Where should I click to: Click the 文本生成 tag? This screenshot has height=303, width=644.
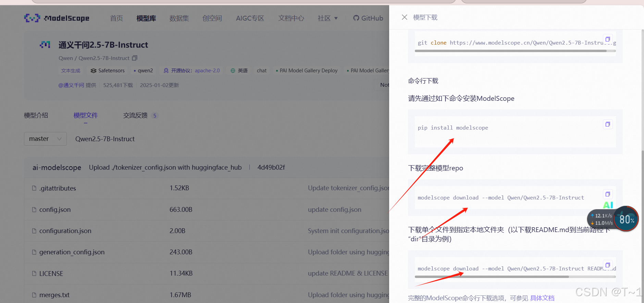[x=71, y=71]
